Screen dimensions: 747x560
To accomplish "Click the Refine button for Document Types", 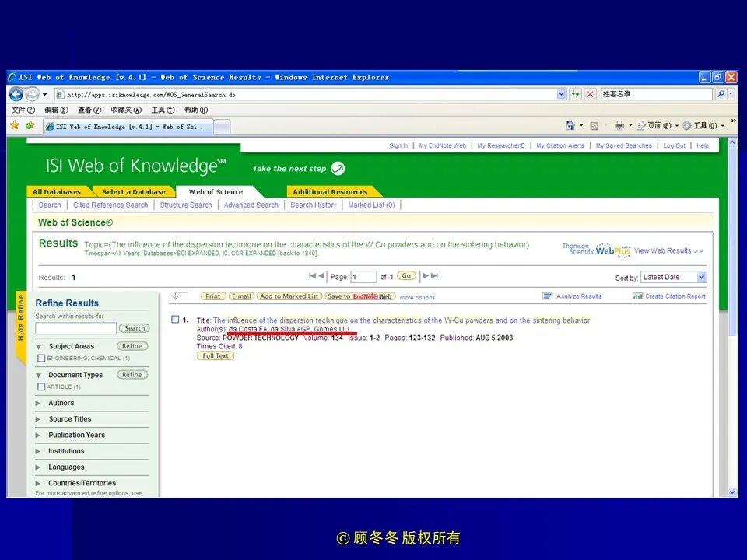I will pyautogui.click(x=132, y=375).
